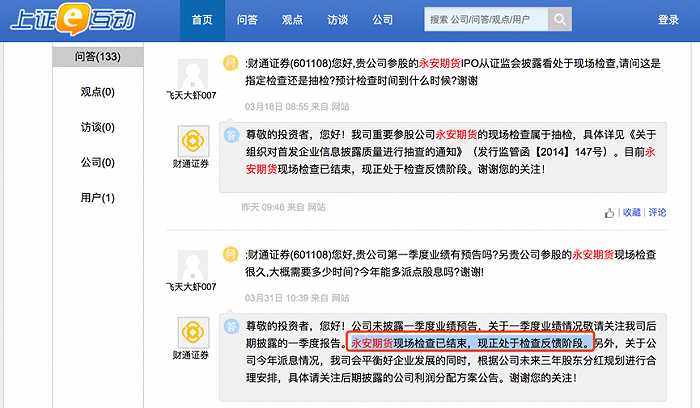Screen dimensions: 700x408
Task: Click the 评论 link under the first answer
Action: [657, 212]
